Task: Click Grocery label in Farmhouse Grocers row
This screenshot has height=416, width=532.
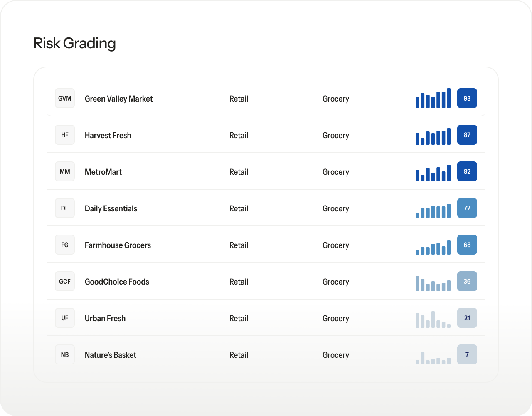Action: tap(335, 245)
